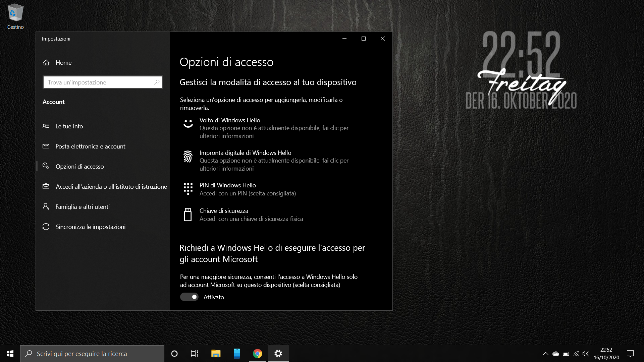Click the volume speaker tray icon

(x=586, y=354)
